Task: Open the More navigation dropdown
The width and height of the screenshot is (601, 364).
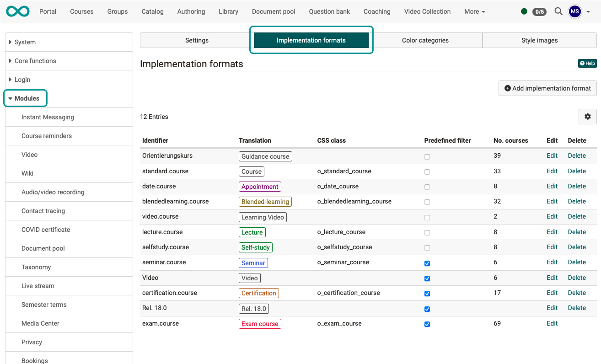Action: pyautogui.click(x=474, y=11)
